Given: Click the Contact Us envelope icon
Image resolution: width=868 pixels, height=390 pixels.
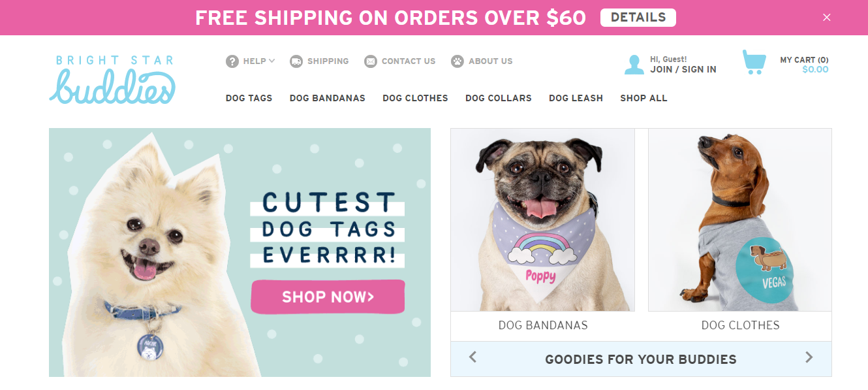Looking at the screenshot, I should click(371, 61).
